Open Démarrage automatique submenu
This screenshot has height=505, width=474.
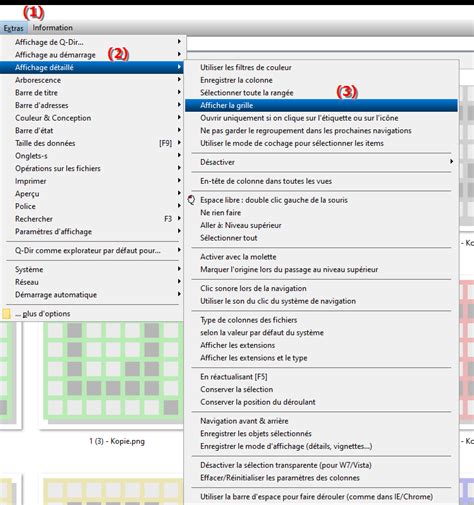92,295
